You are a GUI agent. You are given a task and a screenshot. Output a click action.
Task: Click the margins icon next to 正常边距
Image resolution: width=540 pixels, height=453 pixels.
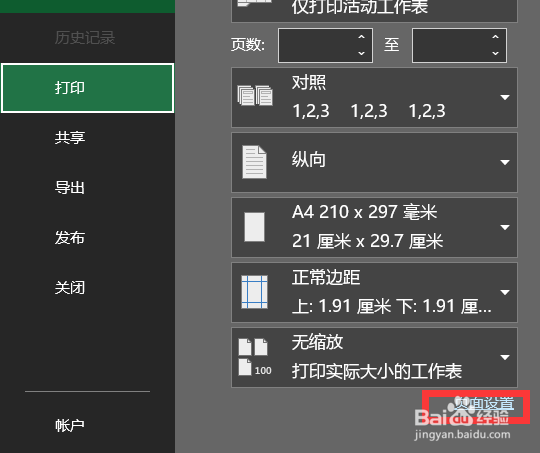[x=254, y=292]
